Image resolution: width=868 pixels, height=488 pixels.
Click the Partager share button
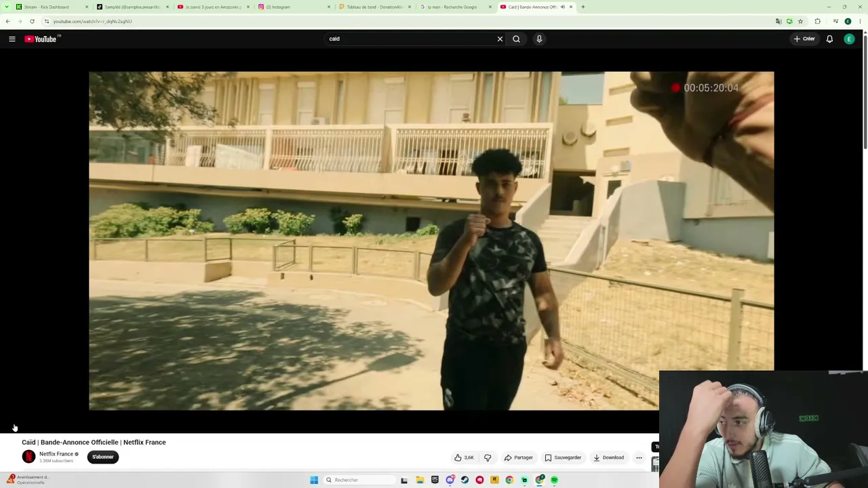click(x=519, y=457)
